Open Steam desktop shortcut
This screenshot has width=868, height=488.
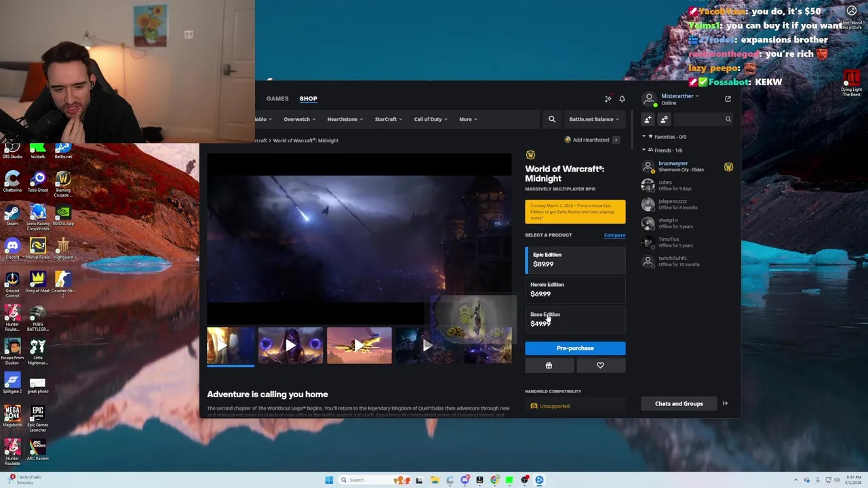(x=12, y=216)
